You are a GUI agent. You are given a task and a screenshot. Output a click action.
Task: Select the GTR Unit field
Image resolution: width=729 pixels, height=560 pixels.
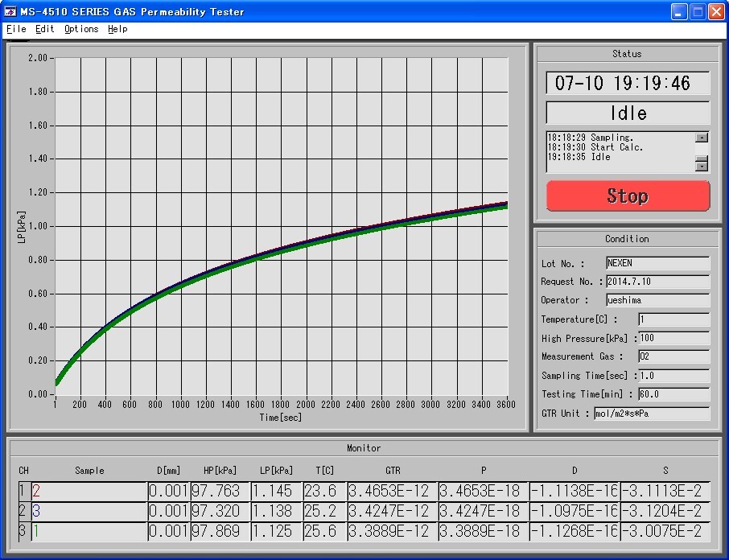click(x=652, y=414)
